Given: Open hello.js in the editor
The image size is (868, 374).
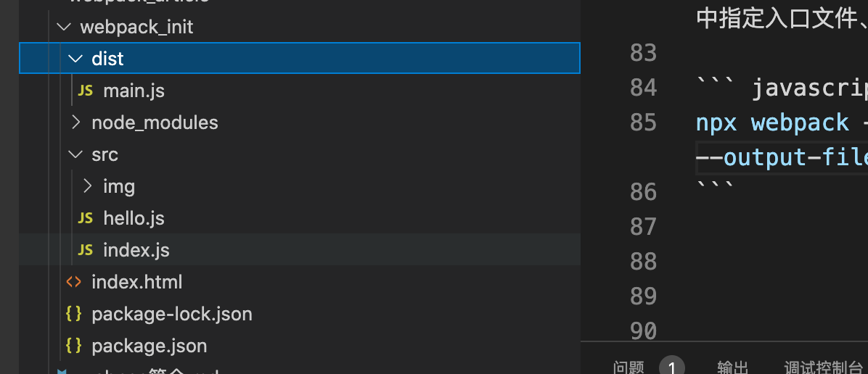Looking at the screenshot, I should (134, 219).
